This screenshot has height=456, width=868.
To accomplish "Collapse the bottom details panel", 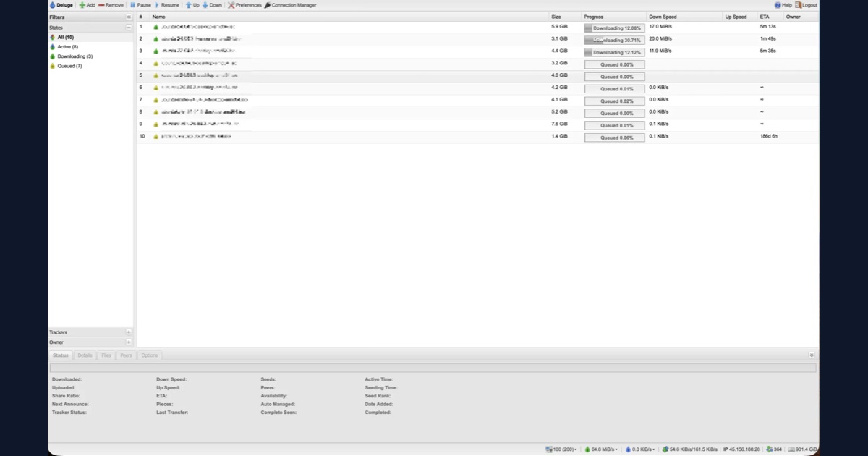I will 812,355.
